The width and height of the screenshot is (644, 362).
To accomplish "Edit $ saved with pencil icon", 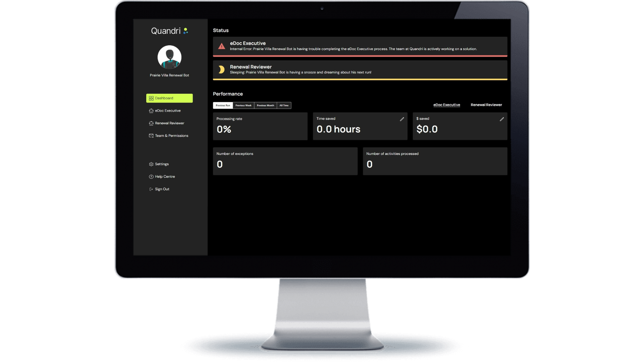I will pos(502,119).
